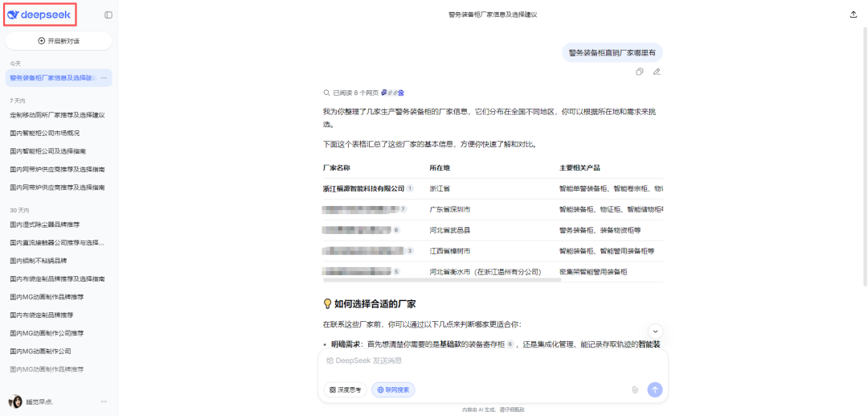Attach a file using the paperclip icon
This screenshot has height=416, width=868.
click(x=634, y=389)
